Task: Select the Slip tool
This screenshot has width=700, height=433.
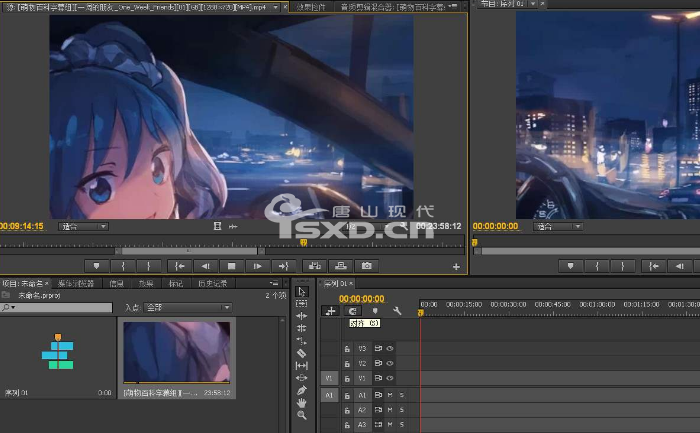Action: [301, 366]
